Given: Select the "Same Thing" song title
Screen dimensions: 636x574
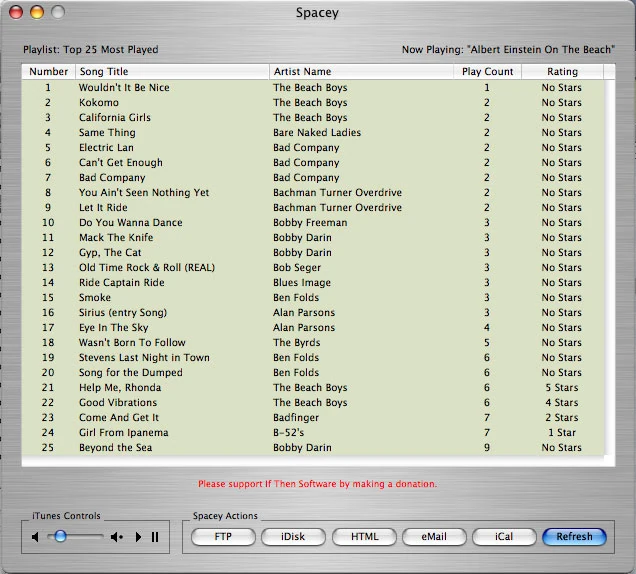Looking at the screenshot, I should [x=107, y=133].
